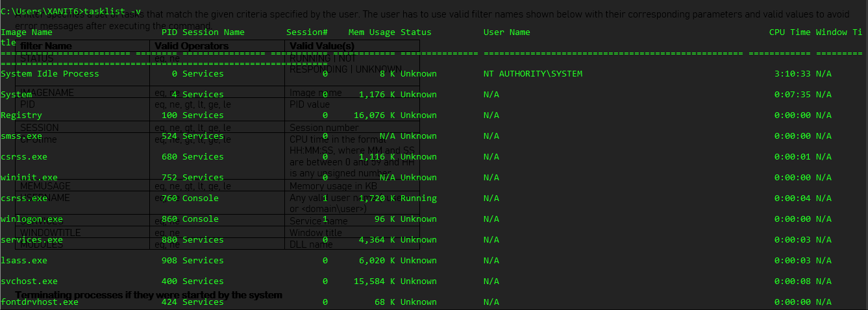Click the User Name column header
This screenshot has width=868, height=310.
pyautogui.click(x=506, y=32)
